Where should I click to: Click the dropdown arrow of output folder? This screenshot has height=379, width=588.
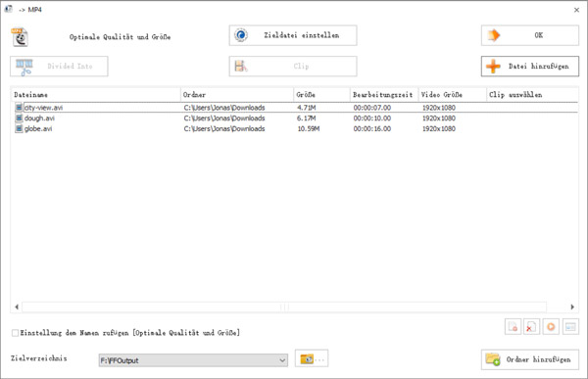(282, 360)
